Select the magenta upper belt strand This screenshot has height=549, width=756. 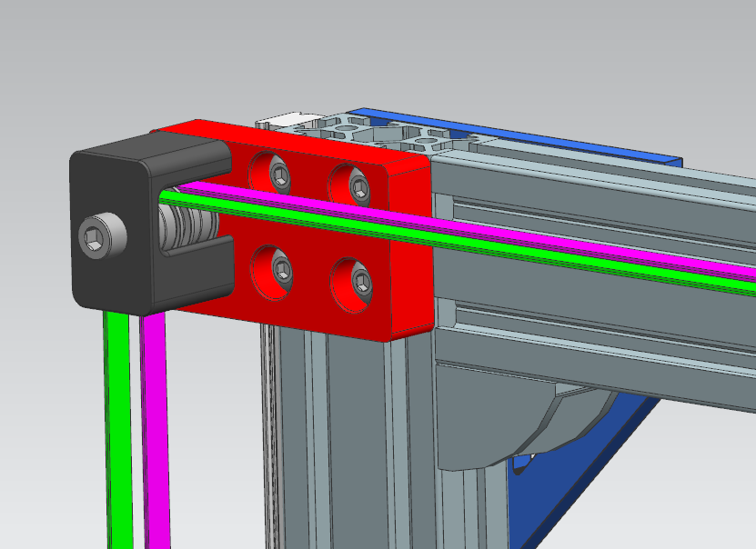click(546, 239)
